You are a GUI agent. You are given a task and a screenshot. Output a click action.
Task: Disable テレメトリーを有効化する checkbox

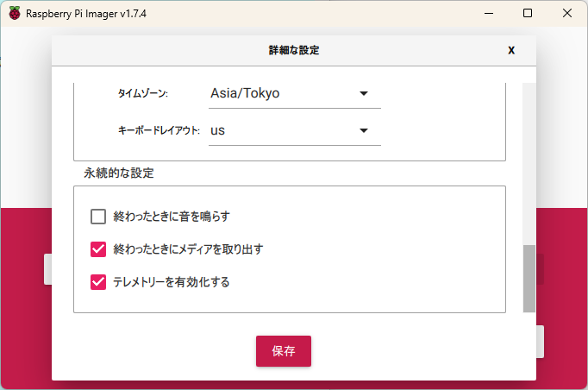pyautogui.click(x=98, y=281)
